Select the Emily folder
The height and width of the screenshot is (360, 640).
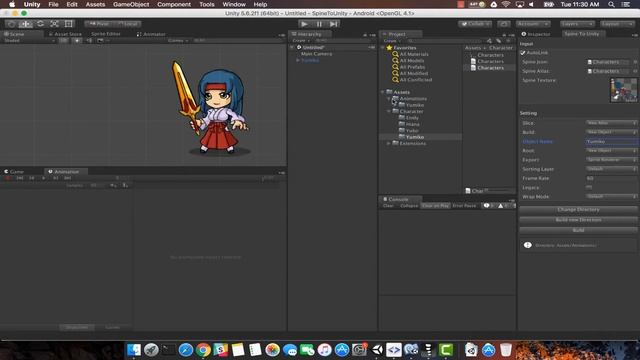412,118
